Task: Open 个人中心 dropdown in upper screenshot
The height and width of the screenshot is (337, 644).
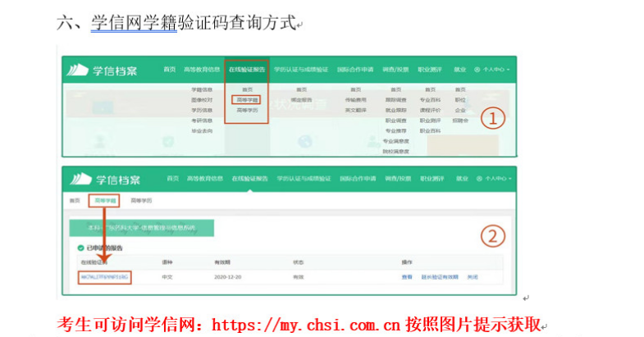Action: [492, 70]
